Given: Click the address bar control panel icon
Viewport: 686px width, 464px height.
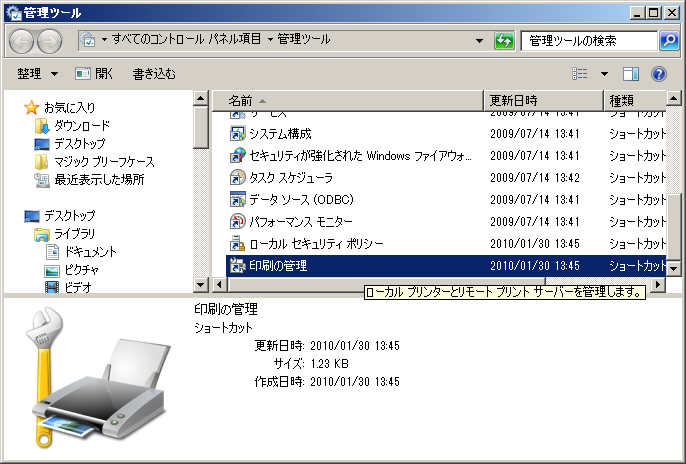Looking at the screenshot, I should point(88,40).
